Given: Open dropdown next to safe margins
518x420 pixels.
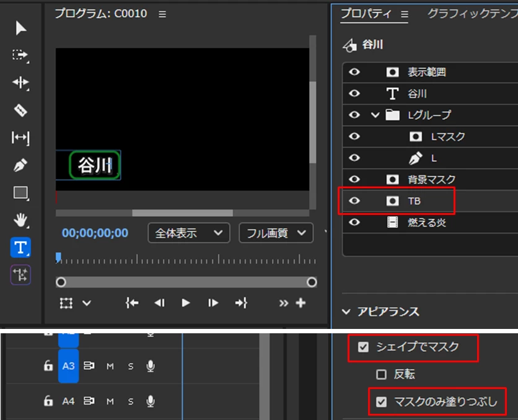Looking at the screenshot, I should pyautogui.click(x=87, y=303).
